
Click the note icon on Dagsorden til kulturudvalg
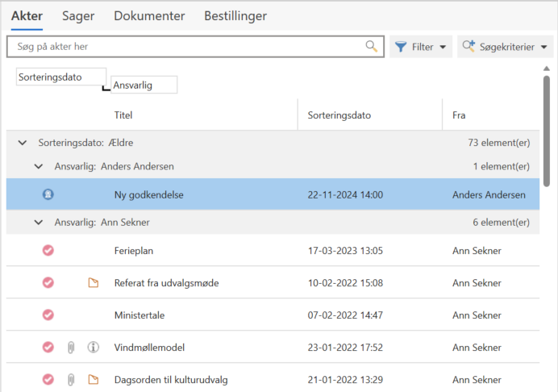click(93, 380)
